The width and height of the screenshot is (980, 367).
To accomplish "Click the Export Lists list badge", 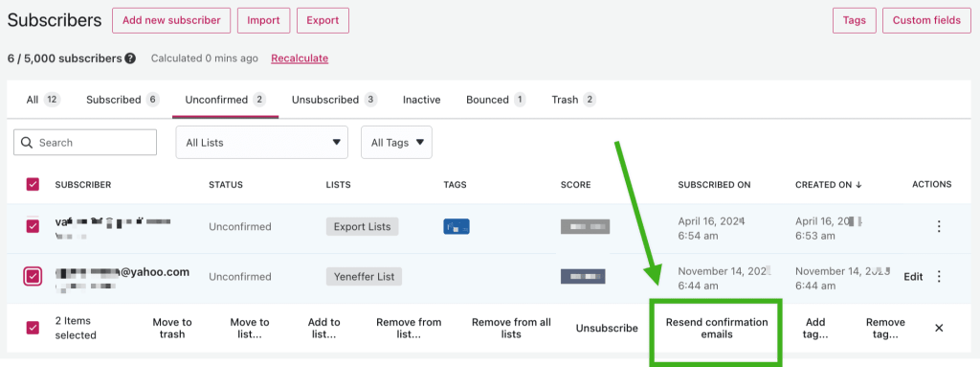I will click(362, 227).
